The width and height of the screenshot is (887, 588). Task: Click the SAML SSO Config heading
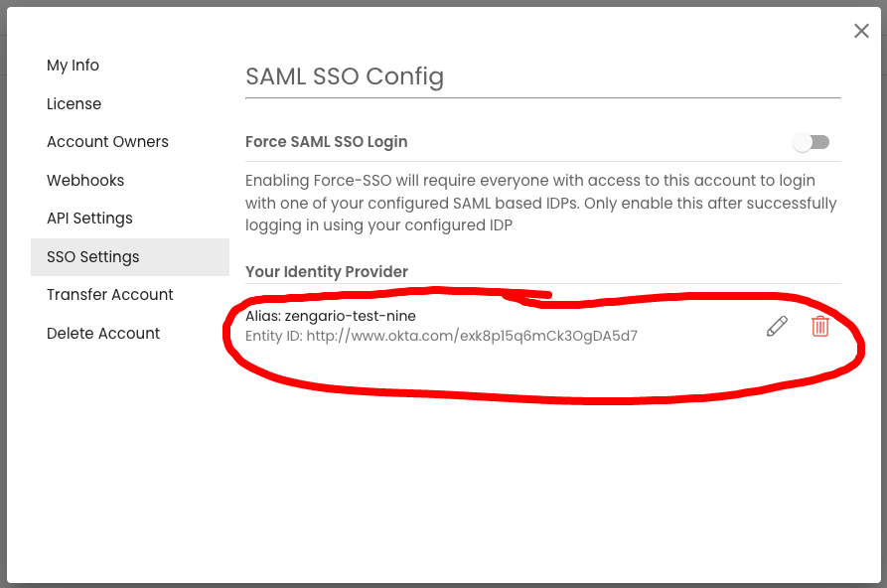(345, 76)
